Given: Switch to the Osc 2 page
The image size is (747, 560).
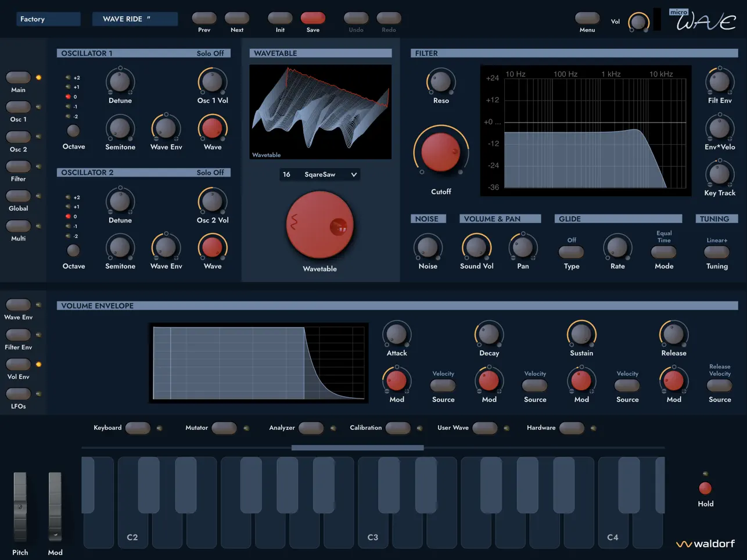Looking at the screenshot, I should pos(18,137).
